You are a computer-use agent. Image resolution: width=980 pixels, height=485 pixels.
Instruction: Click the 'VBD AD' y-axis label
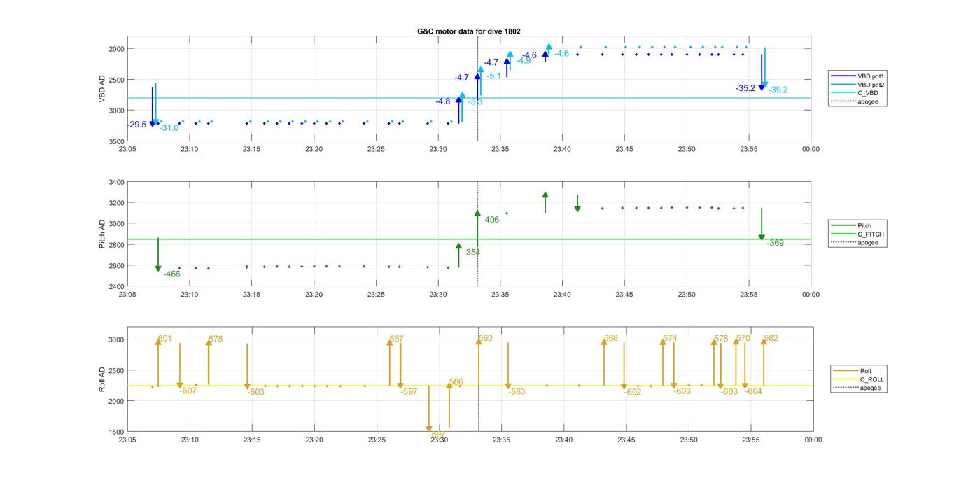(x=102, y=89)
